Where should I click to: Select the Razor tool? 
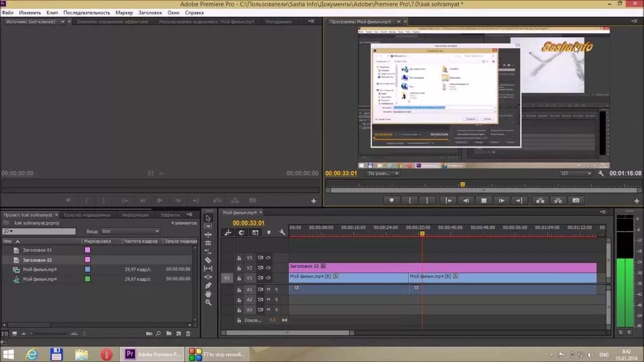point(208,260)
